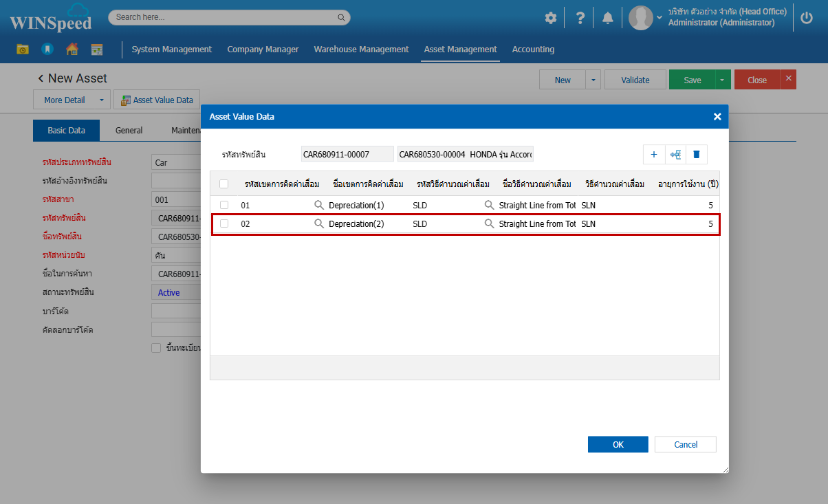Click the import arrow icon beside plus
This screenshot has height=504, width=828.
[675, 155]
